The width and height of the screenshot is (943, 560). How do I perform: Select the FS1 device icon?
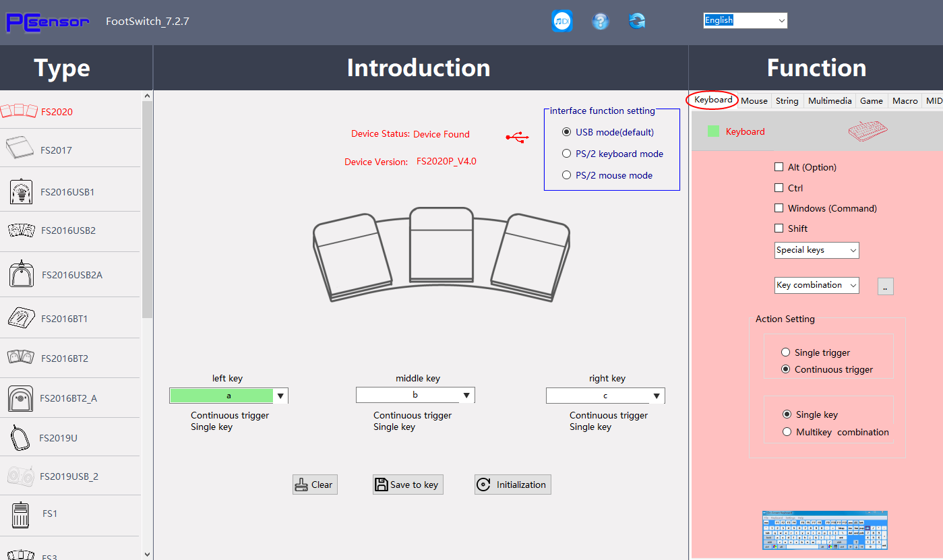20,515
